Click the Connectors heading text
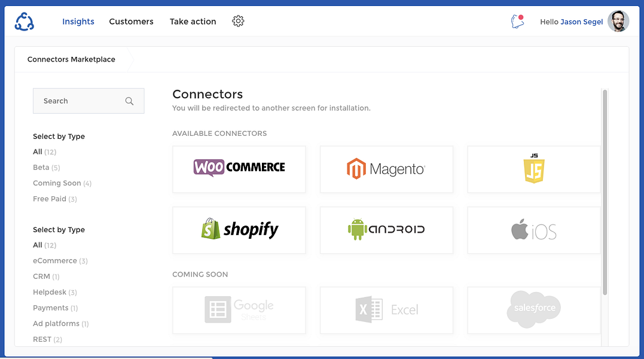 [x=207, y=94]
